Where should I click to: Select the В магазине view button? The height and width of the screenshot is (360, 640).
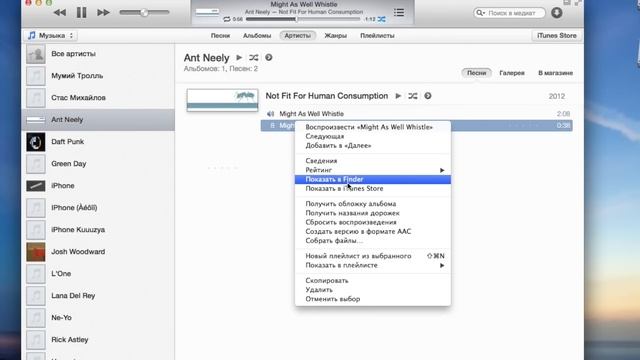[x=556, y=73]
